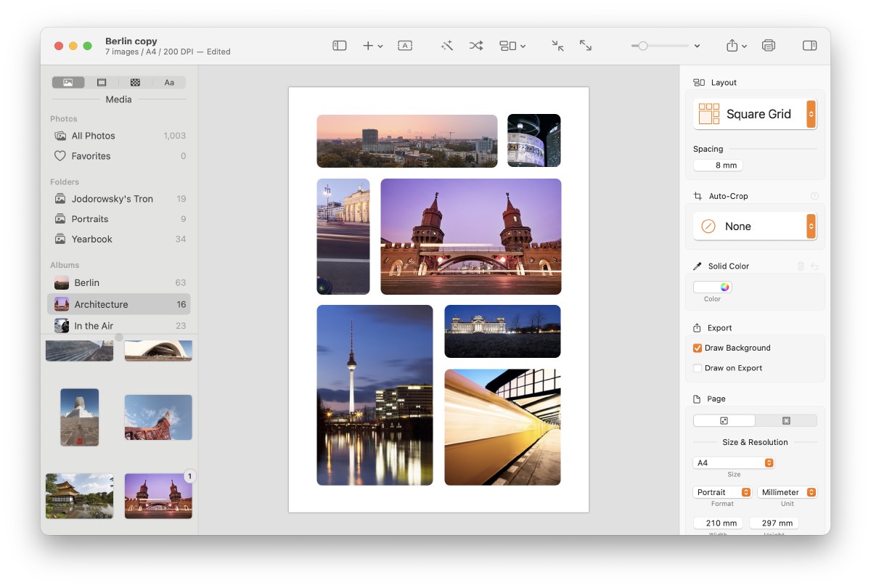
Task: Click the 210 mm width field
Action: (718, 523)
